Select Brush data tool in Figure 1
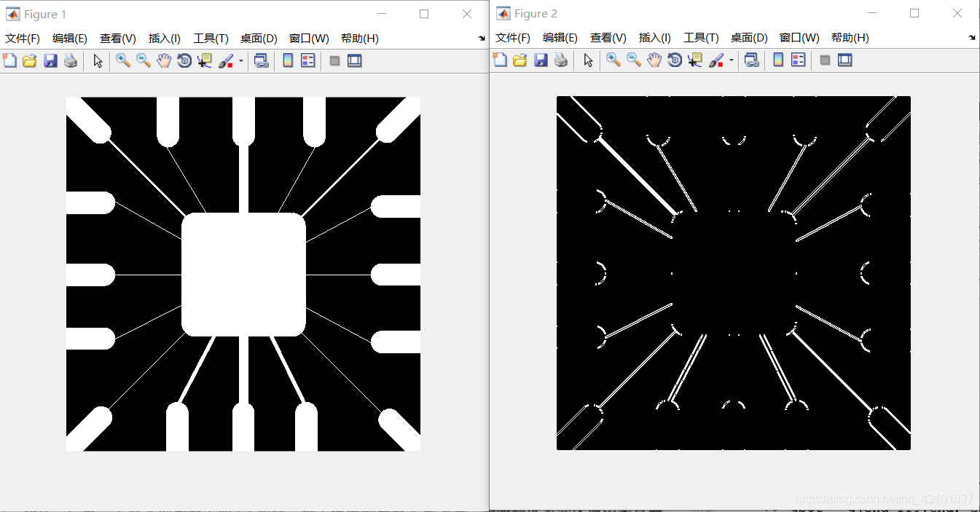Viewport: 980px width, 512px height. coord(226,61)
